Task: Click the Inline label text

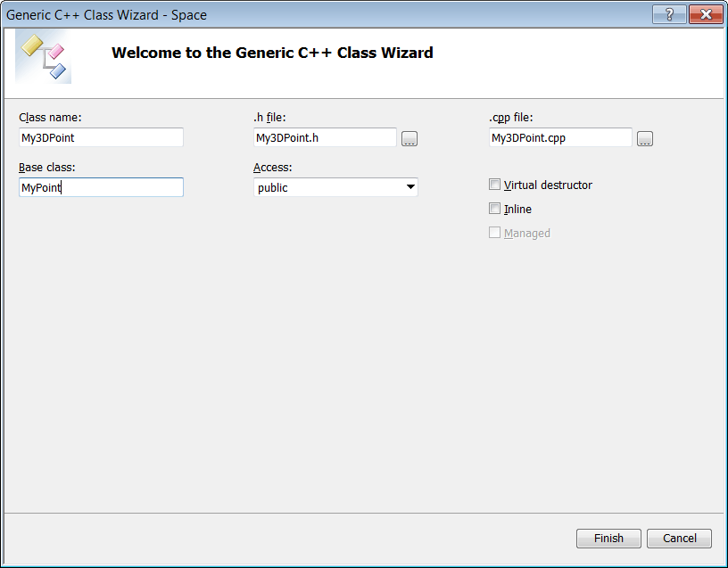Action: (x=517, y=210)
